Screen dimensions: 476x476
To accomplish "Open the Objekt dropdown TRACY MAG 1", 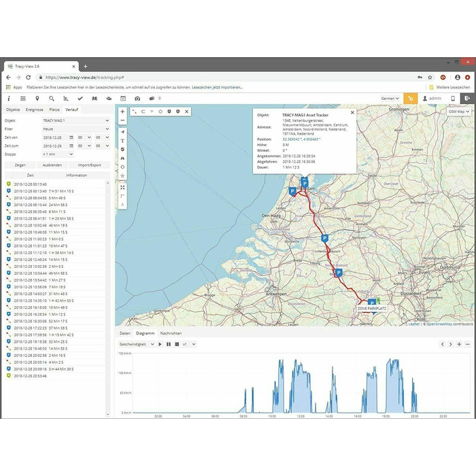I will pyautogui.click(x=75, y=120).
